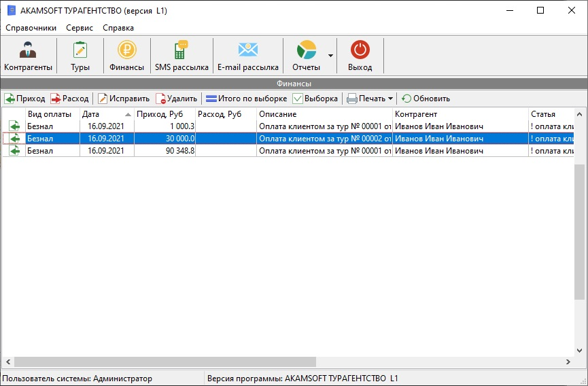Open the Туры section
The width and height of the screenshot is (588, 386).
point(80,56)
